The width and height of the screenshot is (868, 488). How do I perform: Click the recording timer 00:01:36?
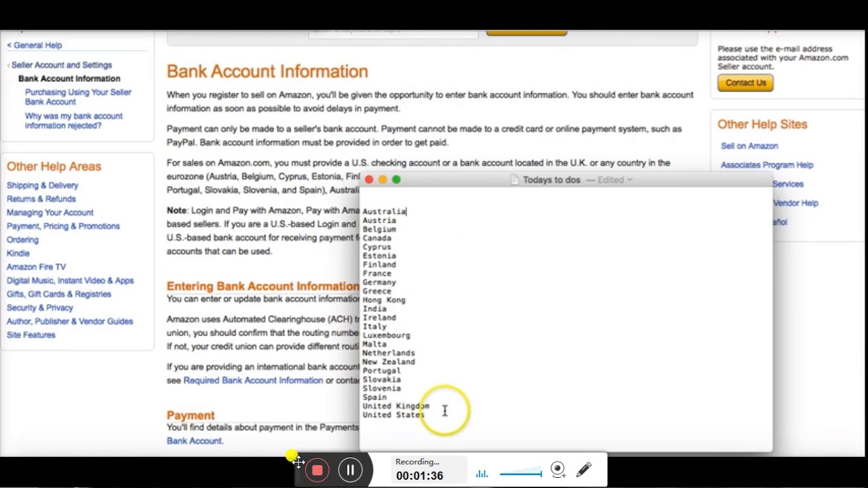click(419, 476)
